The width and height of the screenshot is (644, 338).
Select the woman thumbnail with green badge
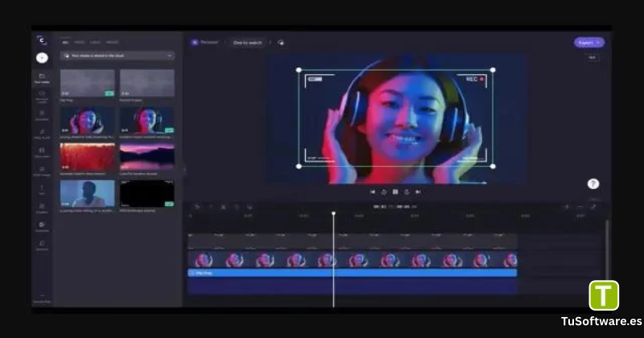tap(147, 121)
